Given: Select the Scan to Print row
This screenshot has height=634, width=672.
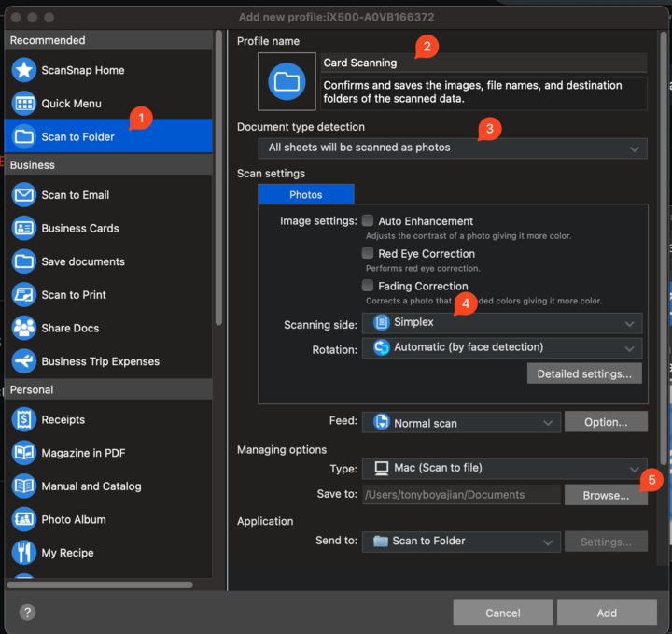Looking at the screenshot, I should pos(108,295).
